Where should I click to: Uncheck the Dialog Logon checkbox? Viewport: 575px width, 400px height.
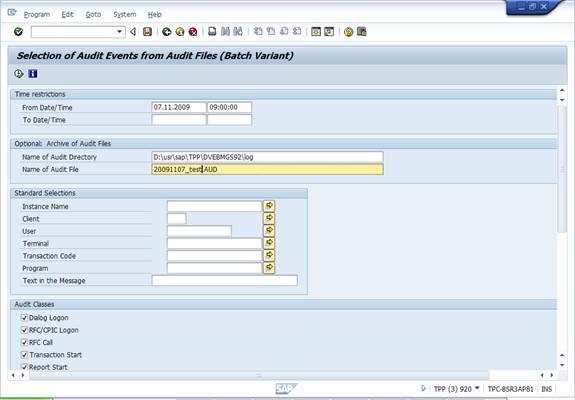click(x=24, y=318)
